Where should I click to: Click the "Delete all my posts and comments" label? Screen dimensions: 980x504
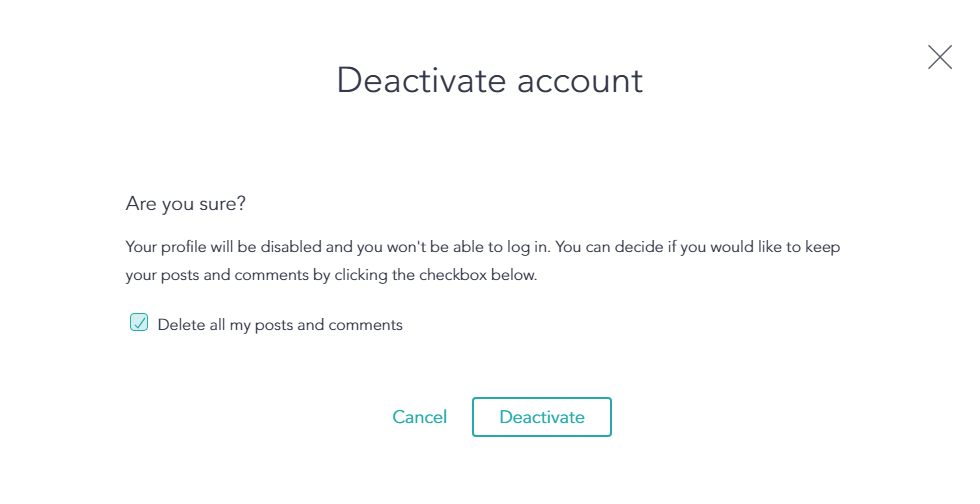pos(280,325)
